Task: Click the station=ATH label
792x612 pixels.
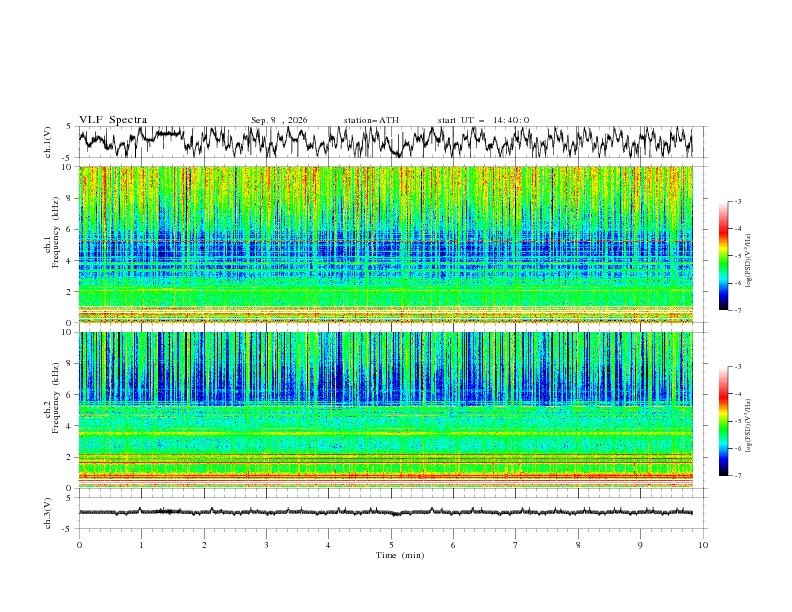Action: pyautogui.click(x=371, y=120)
